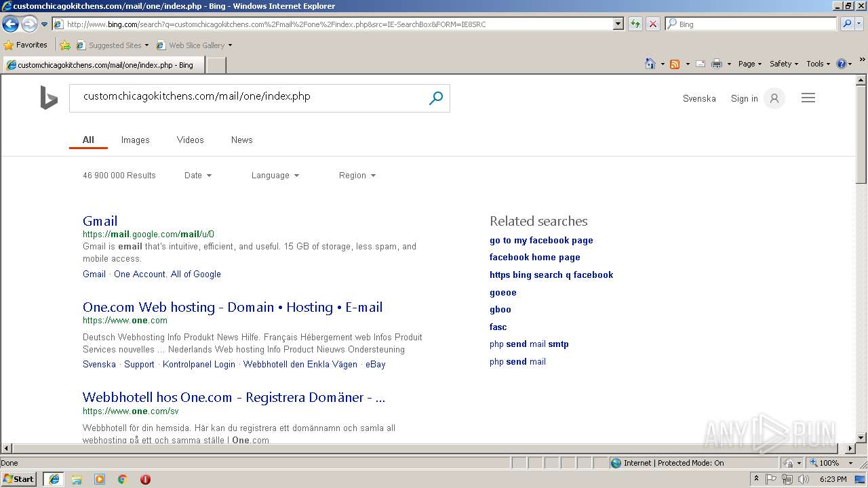Open Web Slice Gallery favorites link

pyautogui.click(x=194, y=45)
